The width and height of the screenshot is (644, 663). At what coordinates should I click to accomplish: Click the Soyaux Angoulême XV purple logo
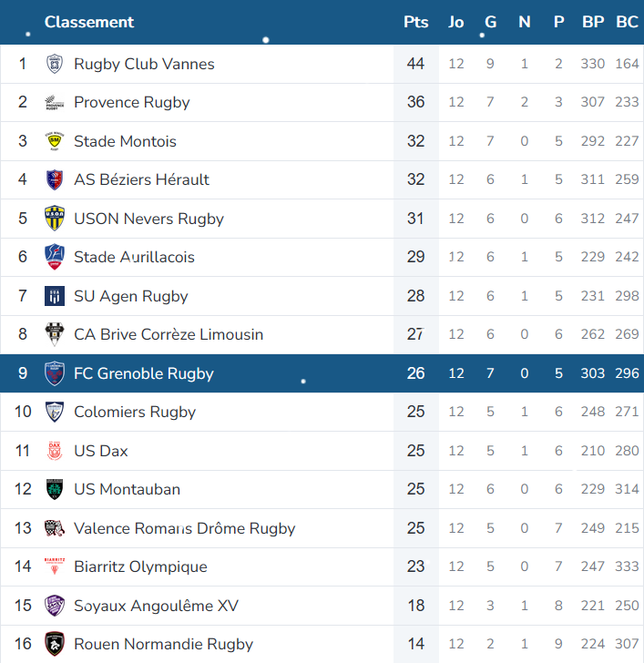(55, 606)
